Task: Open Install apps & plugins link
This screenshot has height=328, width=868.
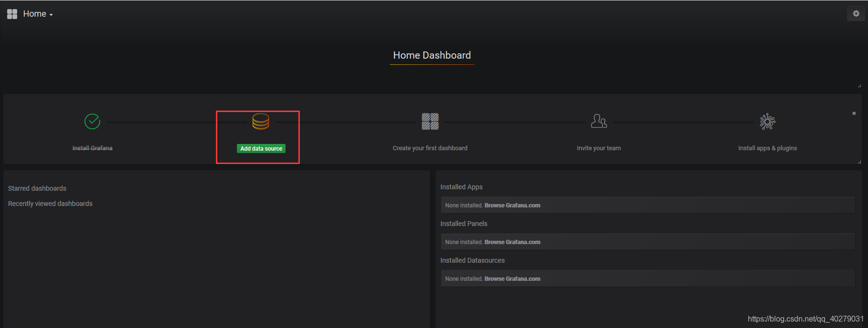Action: coord(767,148)
